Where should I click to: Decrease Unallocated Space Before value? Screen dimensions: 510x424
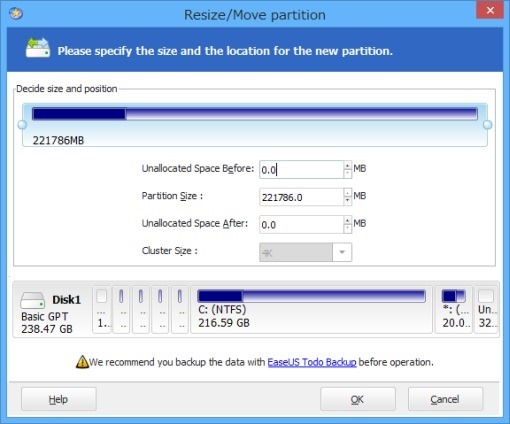point(348,174)
